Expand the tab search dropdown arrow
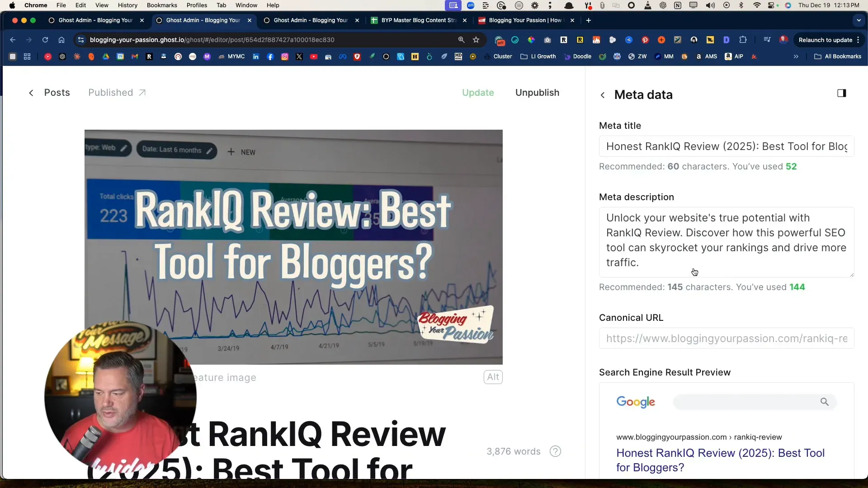The width and height of the screenshot is (868, 488). pyautogui.click(x=859, y=20)
